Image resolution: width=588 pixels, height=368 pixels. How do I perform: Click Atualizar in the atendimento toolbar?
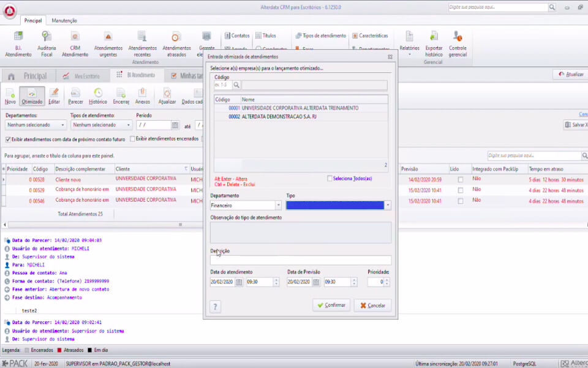pyautogui.click(x=167, y=96)
